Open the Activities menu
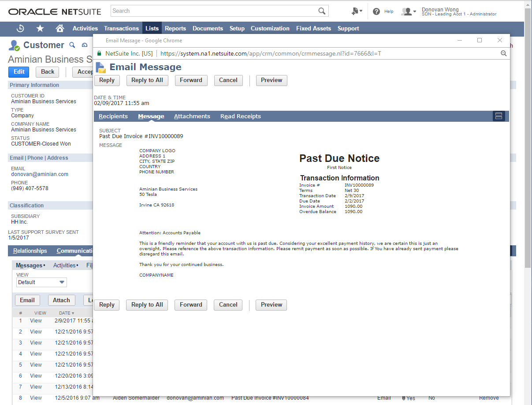Image resolution: width=532 pixels, height=405 pixels. [x=85, y=28]
